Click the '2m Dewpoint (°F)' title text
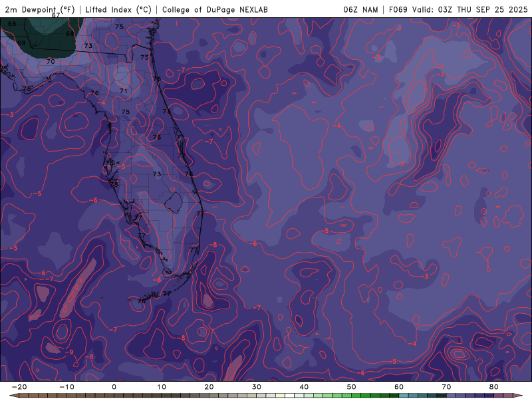 pyautogui.click(x=40, y=10)
